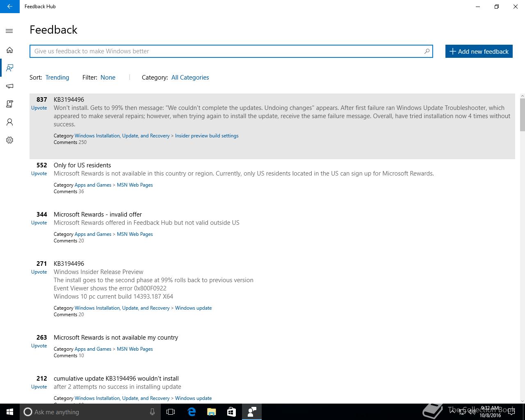Open Task View on taskbar
This screenshot has height=420, width=525.
coord(171,412)
